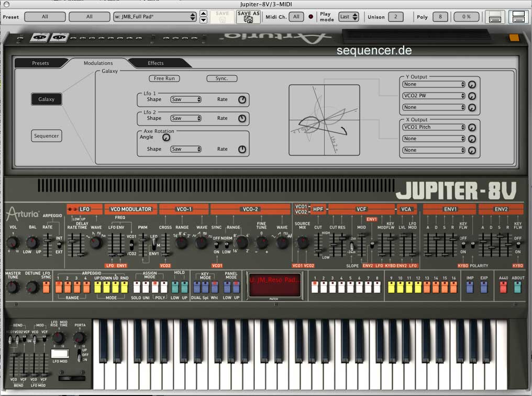This screenshot has width=532, height=396.
Task: Click the VOL knob
Action: tap(13, 242)
